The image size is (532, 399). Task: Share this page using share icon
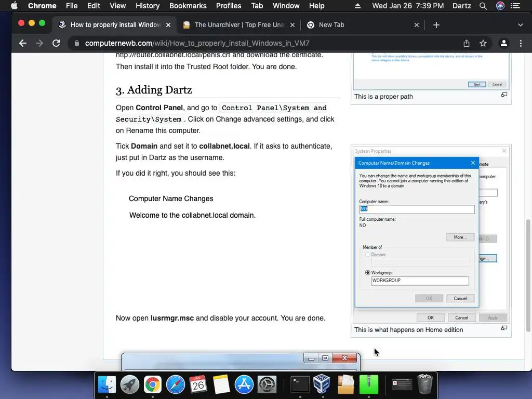[467, 43]
